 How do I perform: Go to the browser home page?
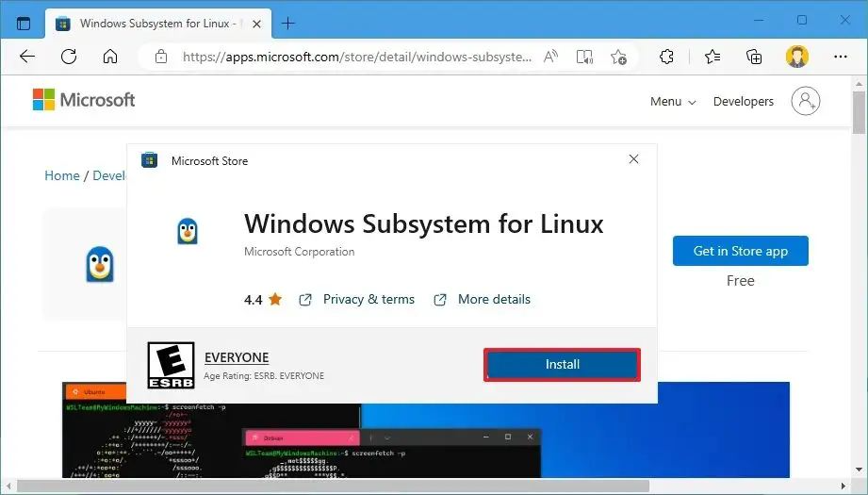110,57
